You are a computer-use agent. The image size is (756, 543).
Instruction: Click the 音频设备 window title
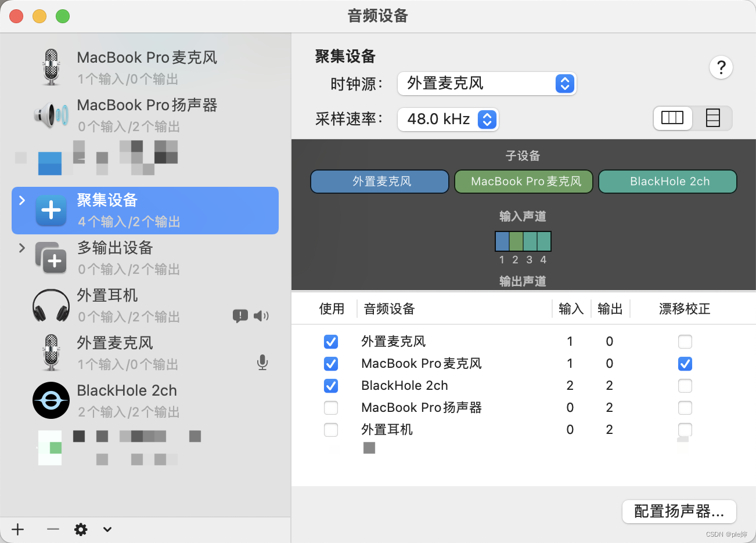378,16
